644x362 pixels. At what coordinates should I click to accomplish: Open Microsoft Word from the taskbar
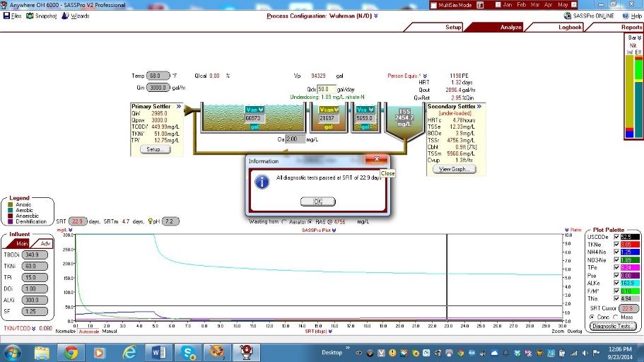[x=158, y=351]
